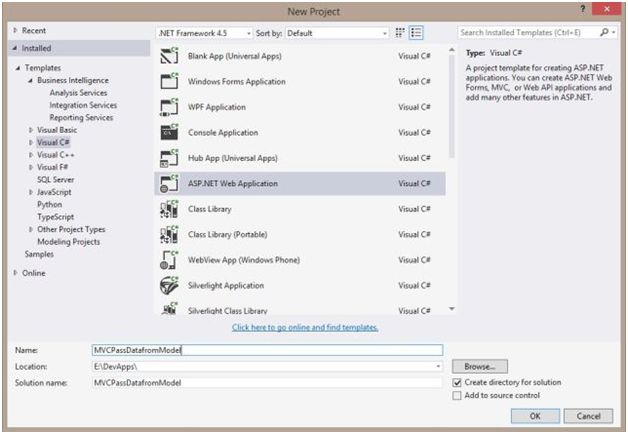628x434 pixels.
Task: Click the search magnifier icon
Action: tap(604, 32)
